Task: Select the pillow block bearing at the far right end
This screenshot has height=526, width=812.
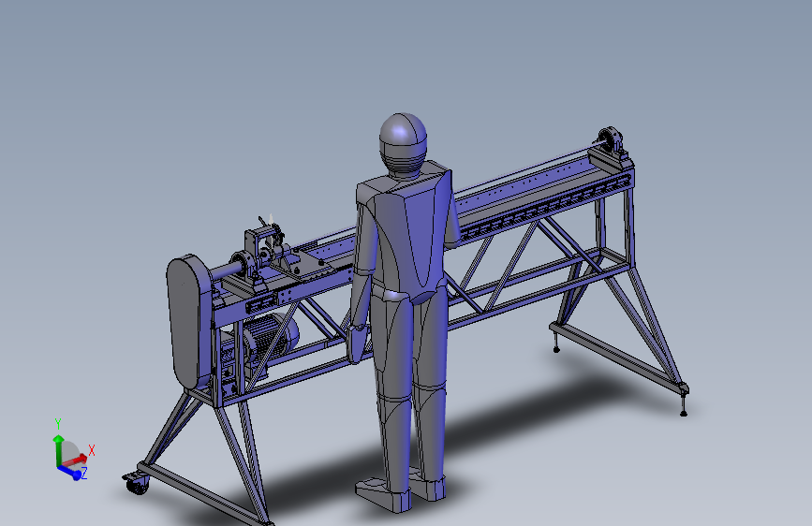Action: 612,140
